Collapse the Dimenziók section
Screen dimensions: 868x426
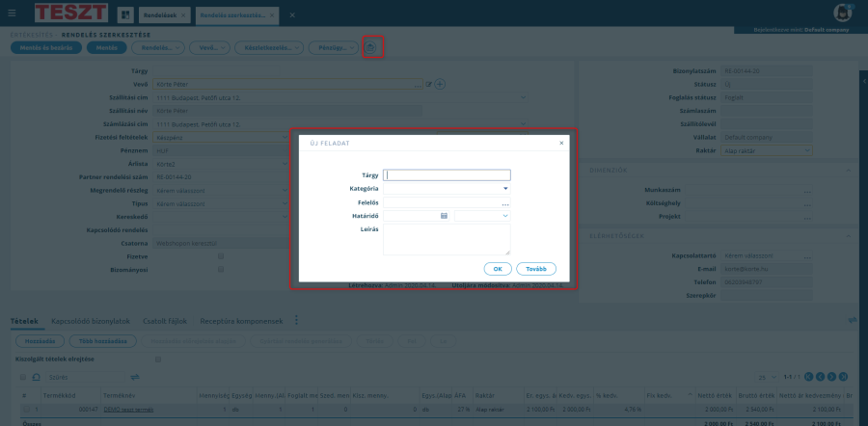[x=848, y=171]
